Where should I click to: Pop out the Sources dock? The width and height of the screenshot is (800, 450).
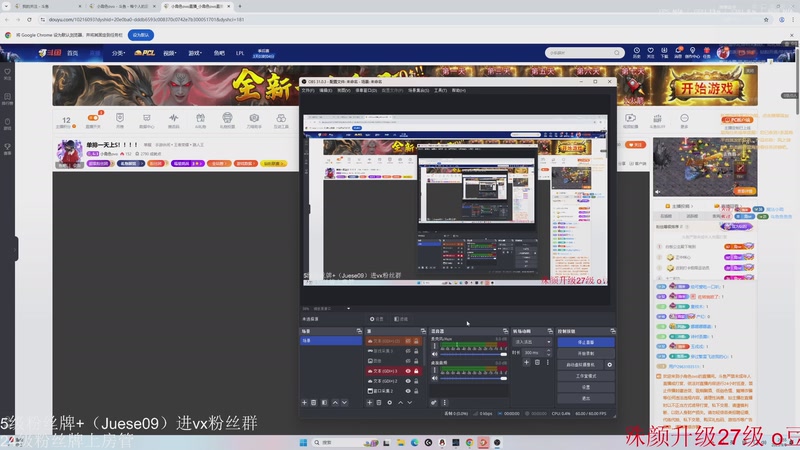click(423, 331)
